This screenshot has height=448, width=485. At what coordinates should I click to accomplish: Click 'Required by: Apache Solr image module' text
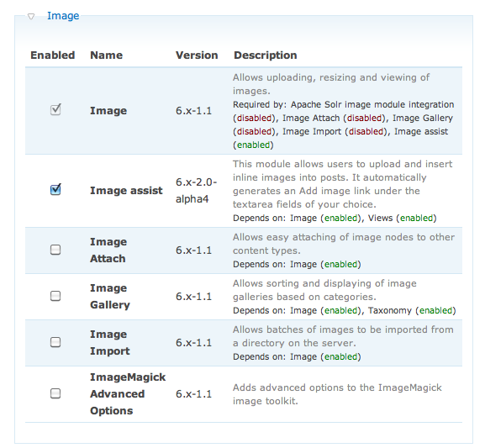tap(343, 124)
